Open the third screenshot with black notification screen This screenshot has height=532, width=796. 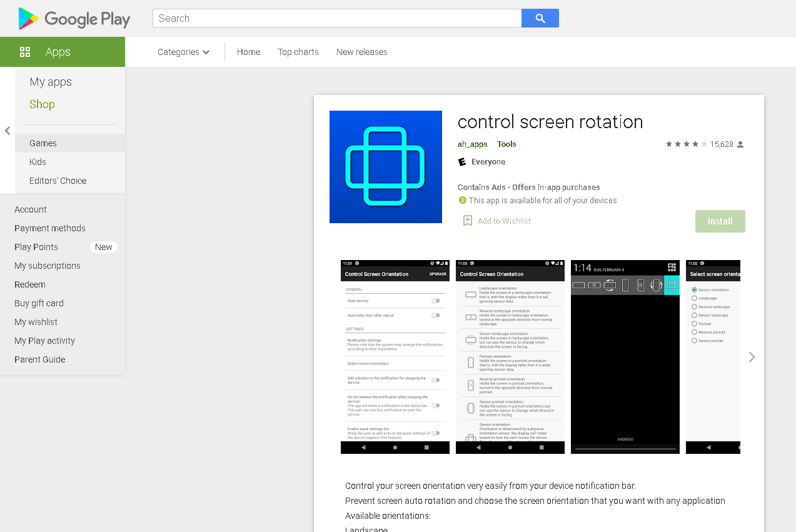coord(625,357)
